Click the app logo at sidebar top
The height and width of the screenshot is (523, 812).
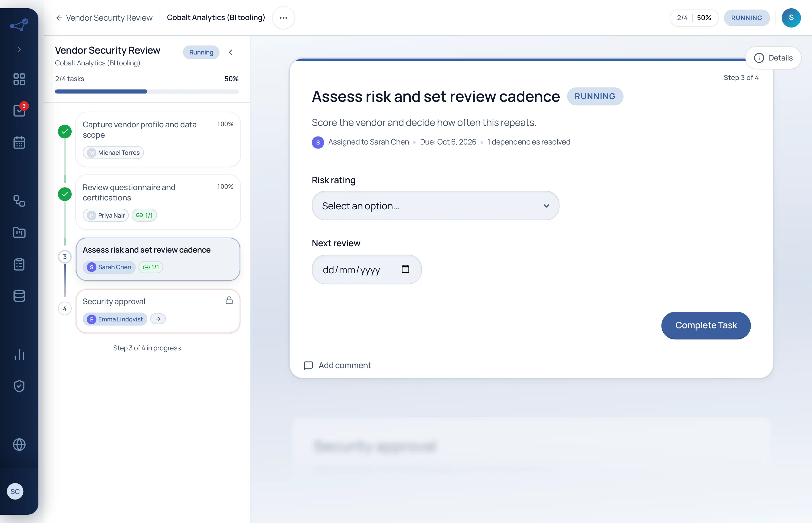pos(19,25)
